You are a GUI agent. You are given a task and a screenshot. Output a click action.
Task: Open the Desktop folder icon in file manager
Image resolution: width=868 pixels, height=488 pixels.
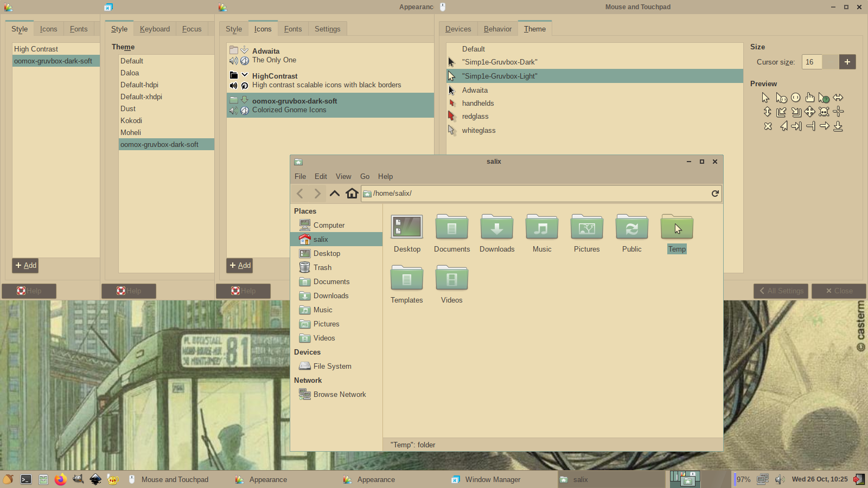click(x=407, y=227)
